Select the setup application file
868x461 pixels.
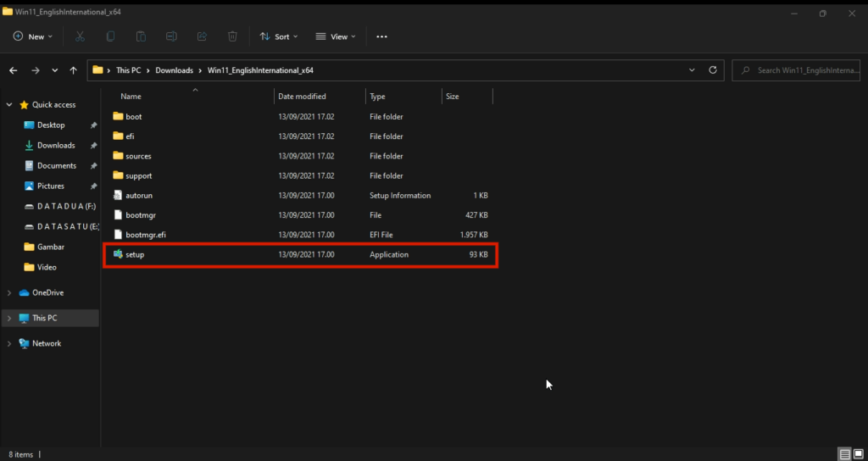[x=301, y=254]
